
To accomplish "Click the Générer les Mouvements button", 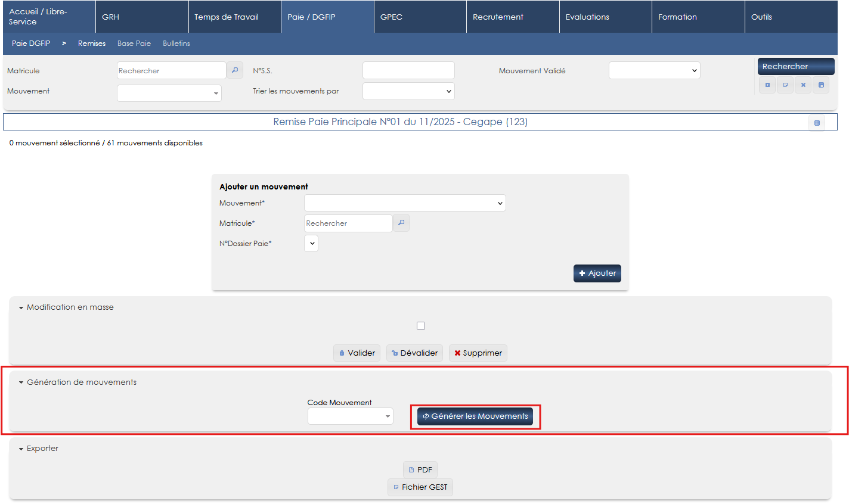I will 475,416.
